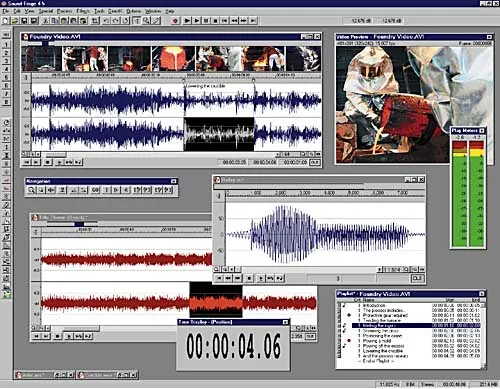The height and width of the screenshot is (389, 500).
Task: Click the Open folder icon in toolbar
Action: point(15,21)
